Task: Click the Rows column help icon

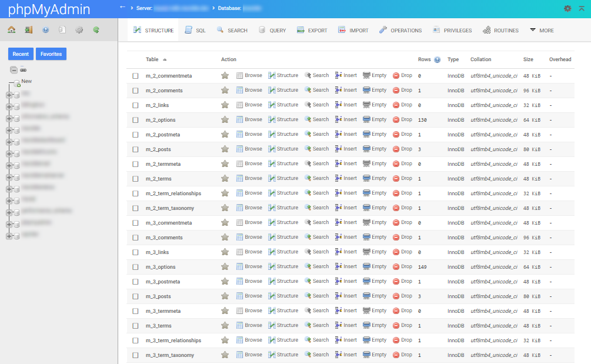Action: (x=438, y=59)
